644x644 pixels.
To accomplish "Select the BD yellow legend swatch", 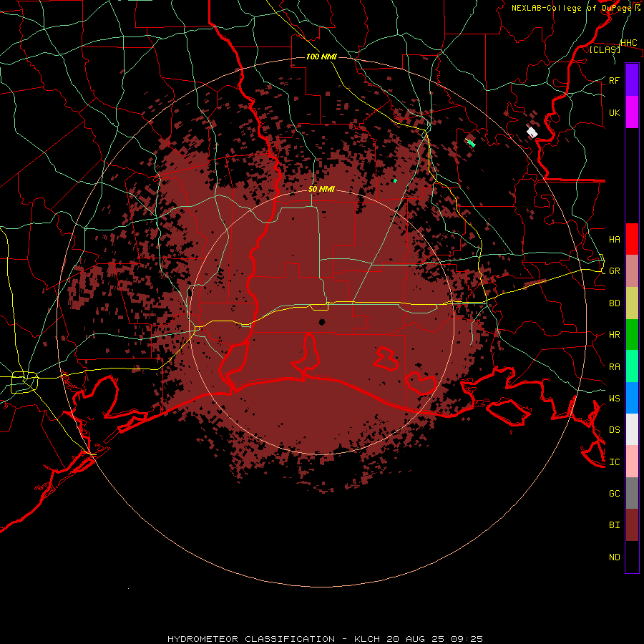I will [632, 303].
